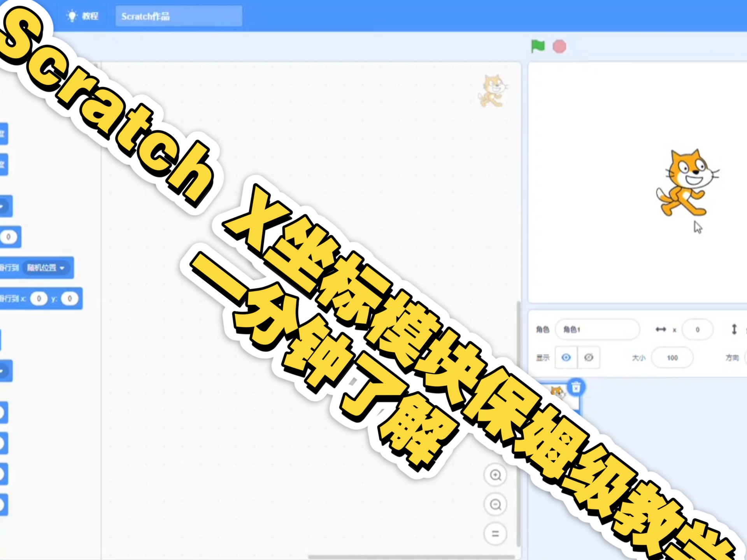747x560 pixels.
Task: Edit the sprite name field 角色1
Action: click(597, 329)
